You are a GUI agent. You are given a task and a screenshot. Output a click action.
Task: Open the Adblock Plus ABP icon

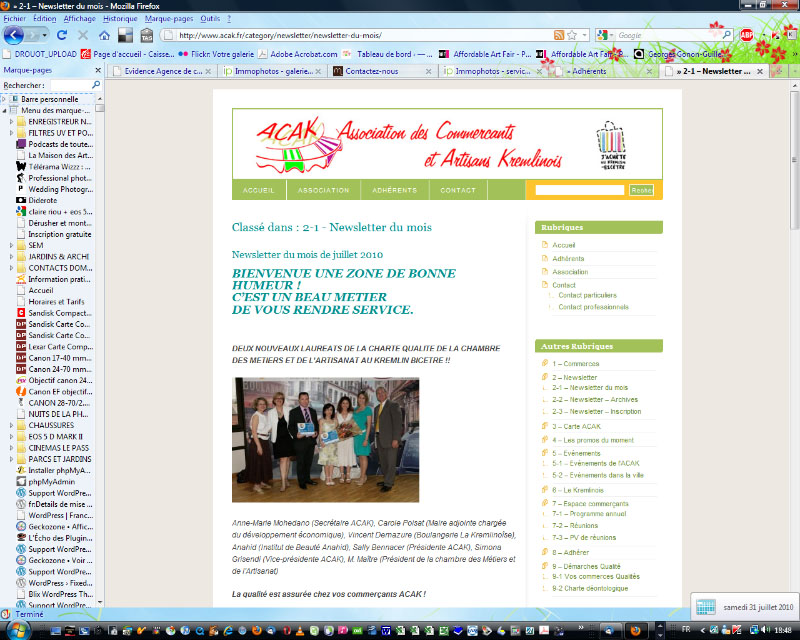pyautogui.click(x=746, y=35)
